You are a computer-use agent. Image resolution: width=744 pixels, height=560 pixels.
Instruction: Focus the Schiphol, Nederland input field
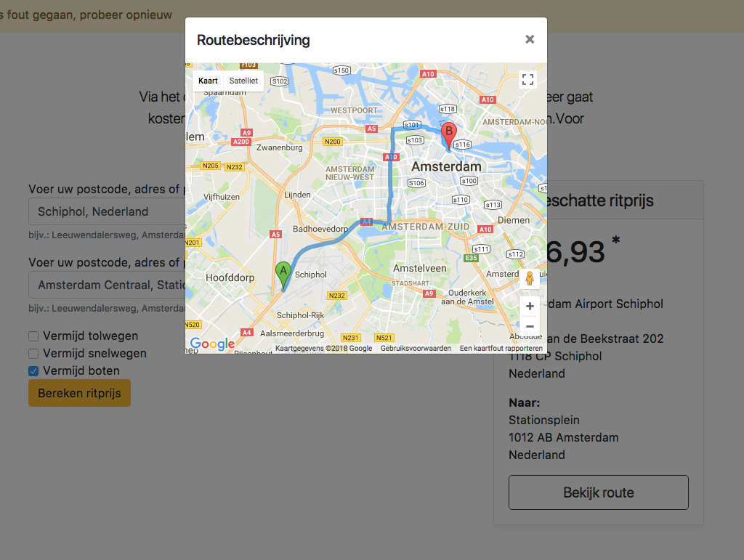(107, 211)
